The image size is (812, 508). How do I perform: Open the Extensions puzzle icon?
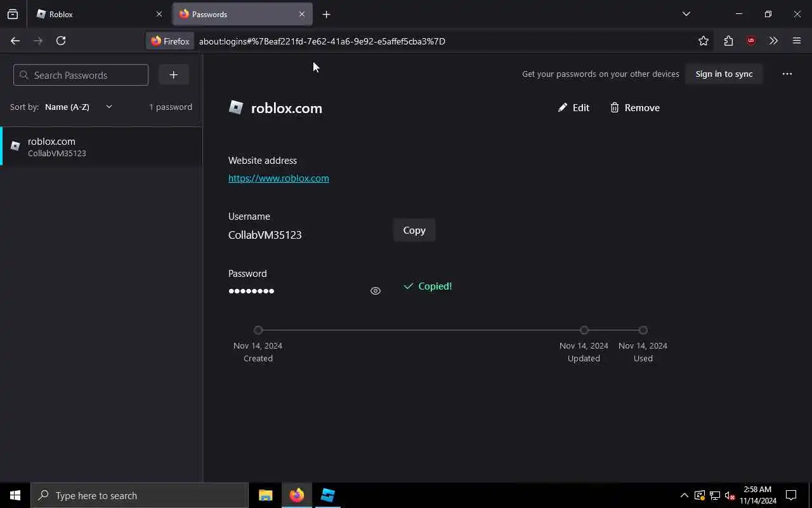click(728, 41)
